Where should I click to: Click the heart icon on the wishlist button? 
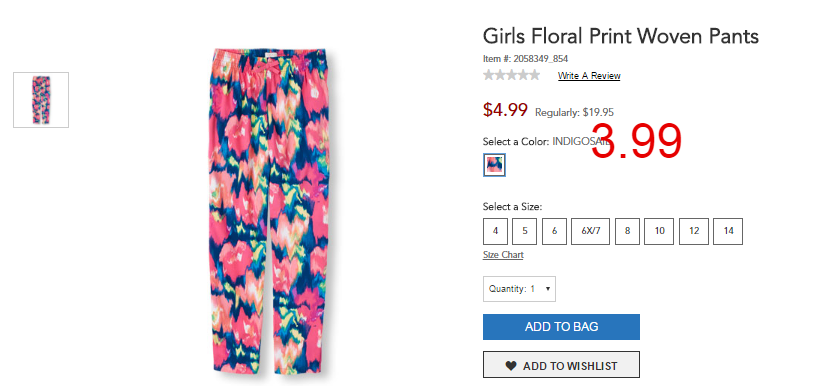[511, 366]
